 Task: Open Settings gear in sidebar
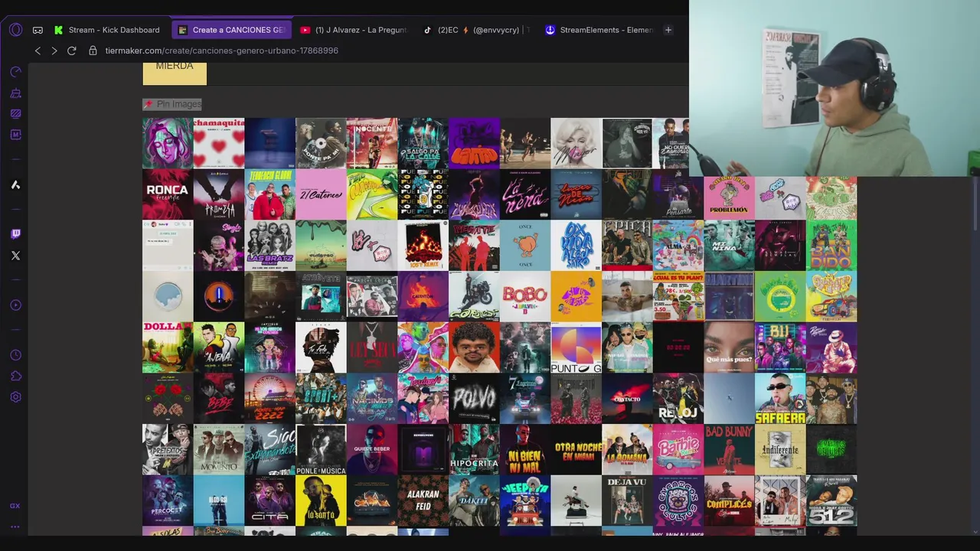coord(15,397)
